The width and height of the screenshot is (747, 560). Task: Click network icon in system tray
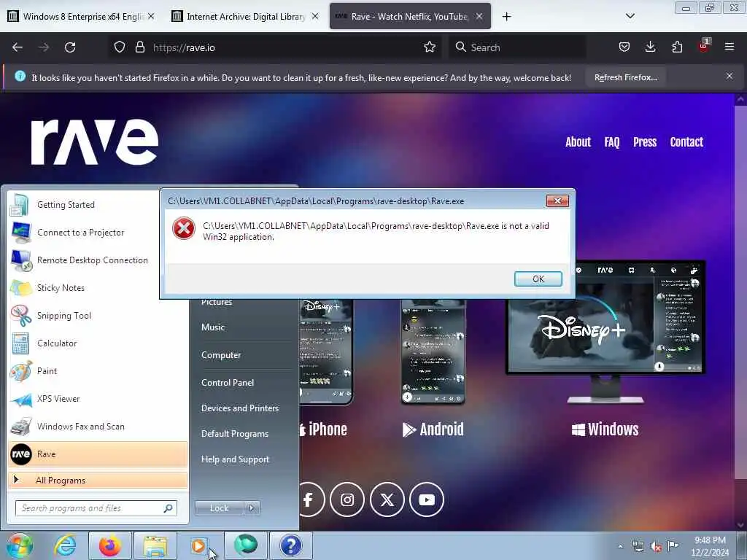(638, 547)
